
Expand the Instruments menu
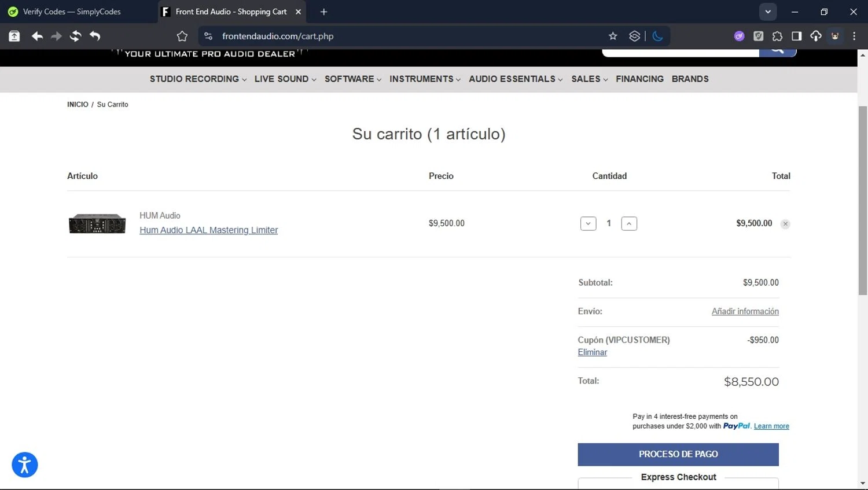point(425,79)
